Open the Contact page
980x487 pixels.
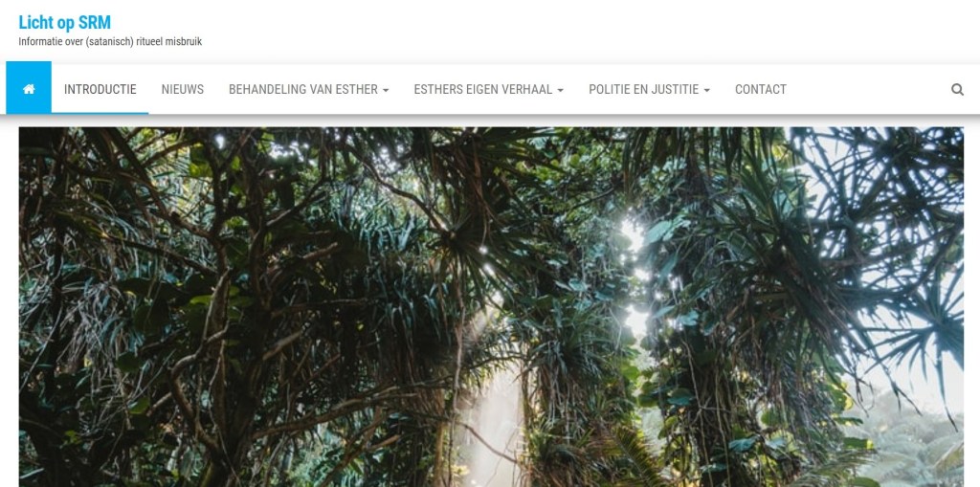(x=761, y=89)
